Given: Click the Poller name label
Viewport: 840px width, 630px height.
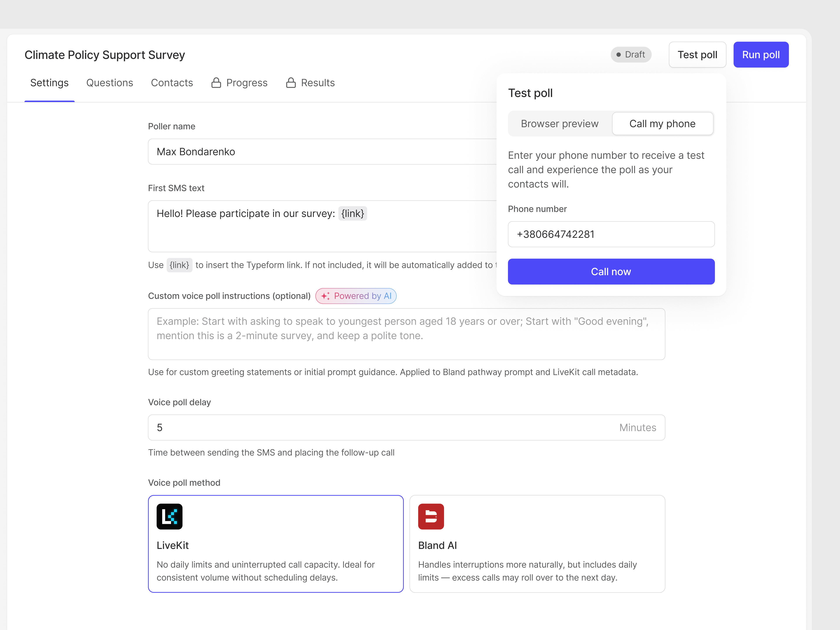Looking at the screenshot, I should pyautogui.click(x=172, y=126).
